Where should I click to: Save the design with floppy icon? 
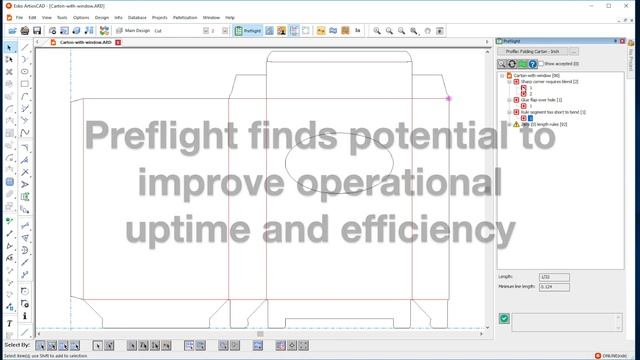point(37,31)
